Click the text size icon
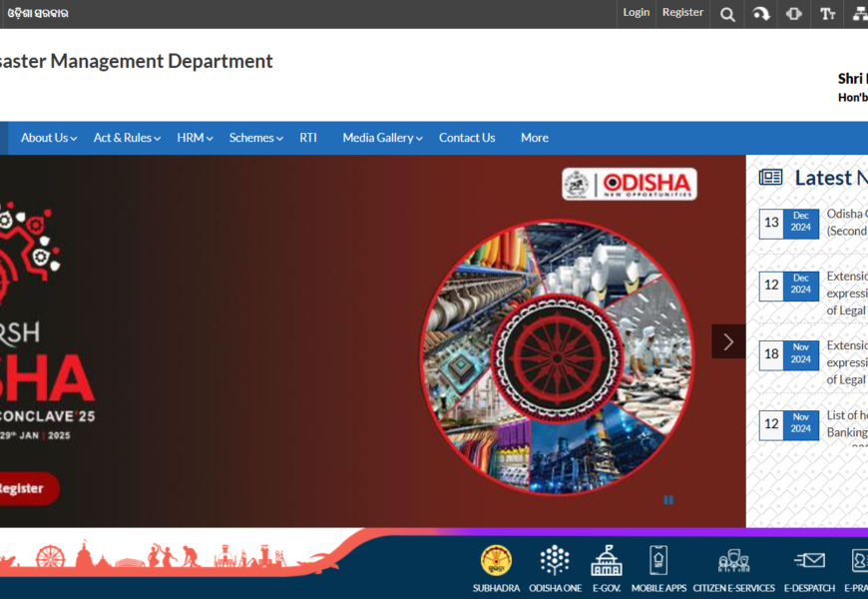 point(827,14)
